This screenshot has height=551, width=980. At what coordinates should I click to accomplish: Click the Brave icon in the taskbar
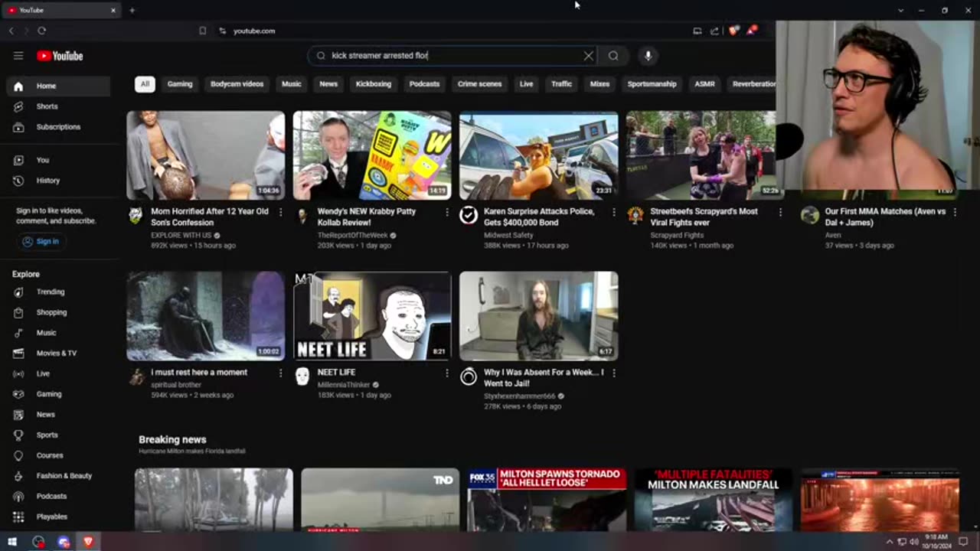tap(88, 542)
